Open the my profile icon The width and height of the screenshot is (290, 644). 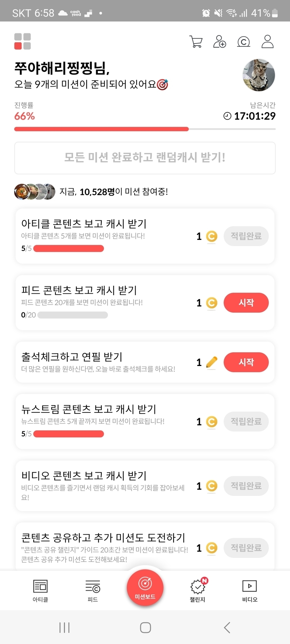tap(267, 42)
